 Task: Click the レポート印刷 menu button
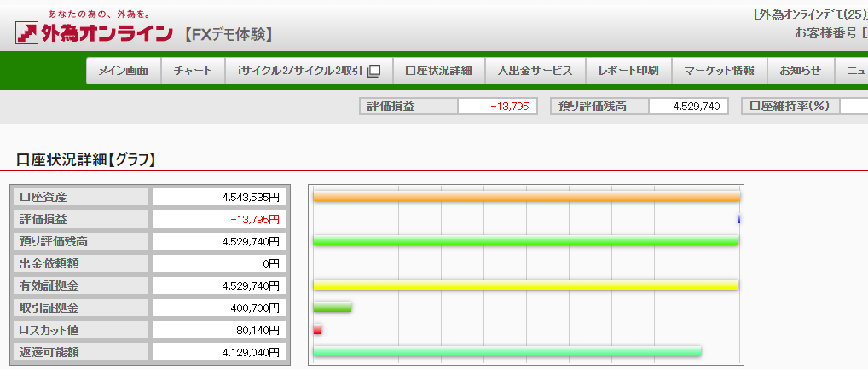point(628,71)
